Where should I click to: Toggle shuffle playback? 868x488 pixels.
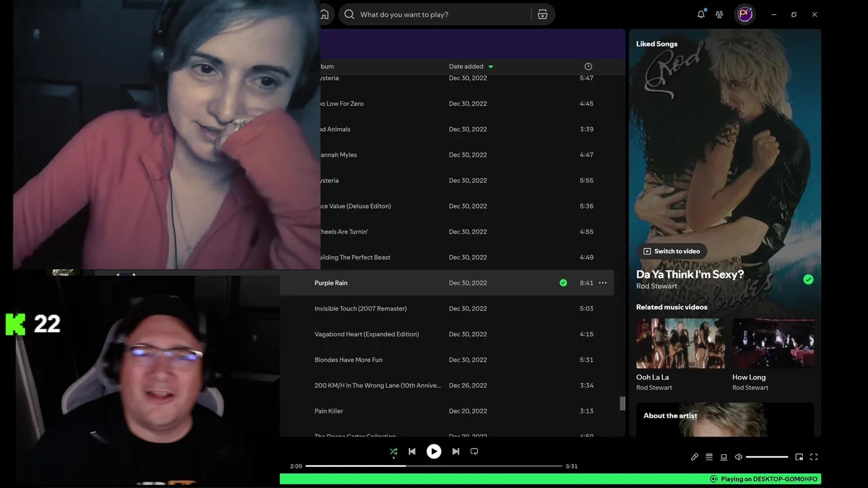tap(393, 451)
